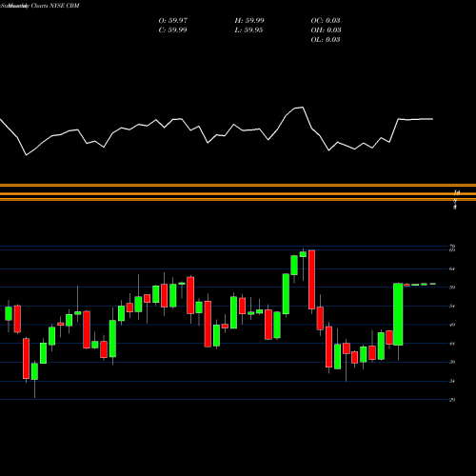Click the 34 price axis label
This screenshot has height=476, width=476.
coord(452,381)
